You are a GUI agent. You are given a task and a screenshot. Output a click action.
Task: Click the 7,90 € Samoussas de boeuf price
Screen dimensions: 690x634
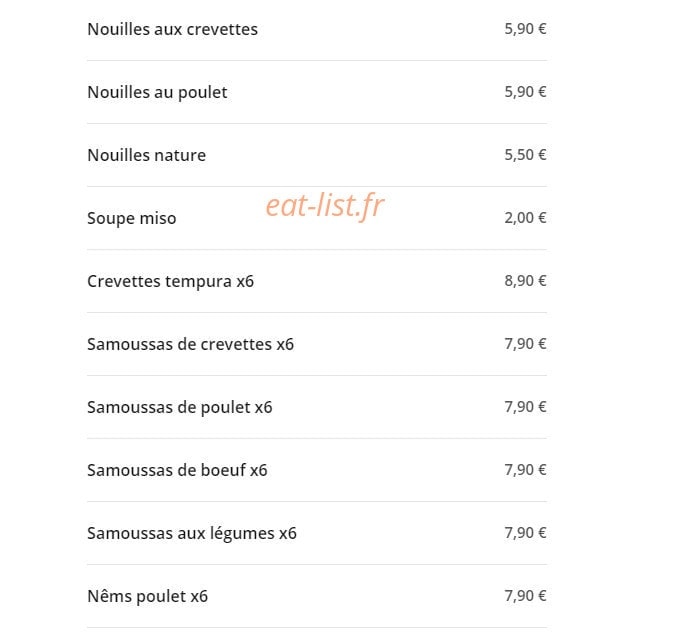click(x=525, y=470)
